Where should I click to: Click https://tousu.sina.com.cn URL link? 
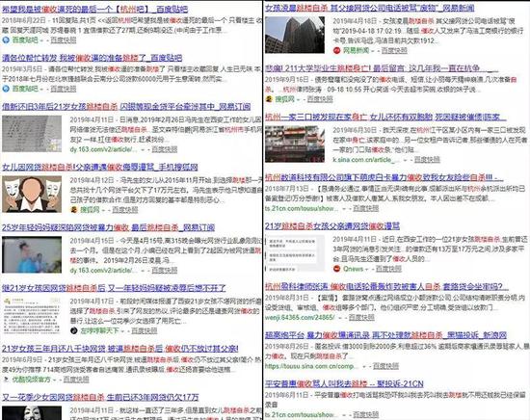click(x=310, y=366)
